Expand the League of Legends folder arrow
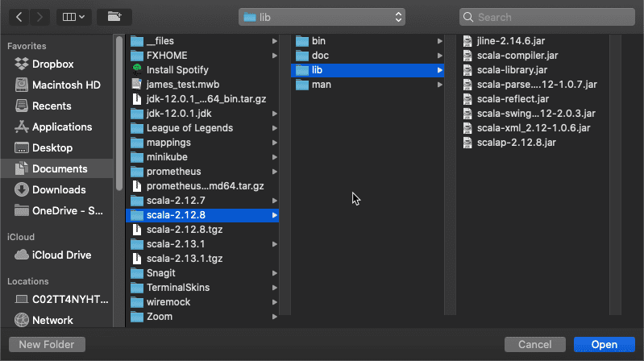 (276, 128)
